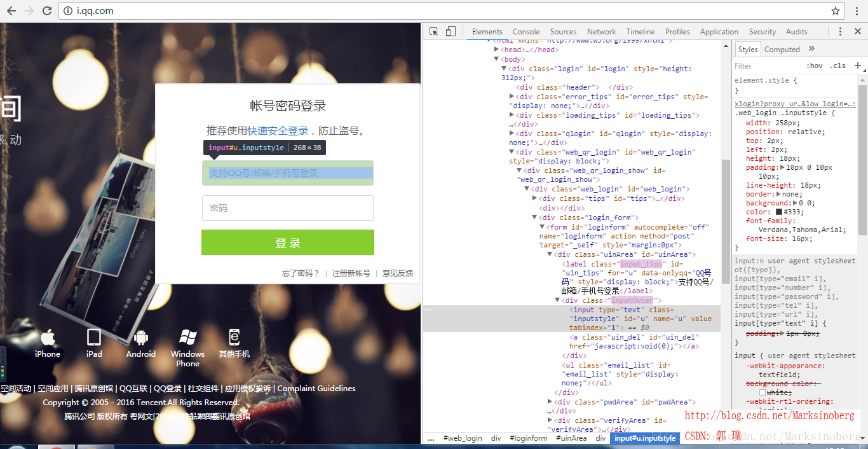This screenshot has height=449, width=868.
Task: Select #loginform in the breadcrumb bar
Action: 529,438
